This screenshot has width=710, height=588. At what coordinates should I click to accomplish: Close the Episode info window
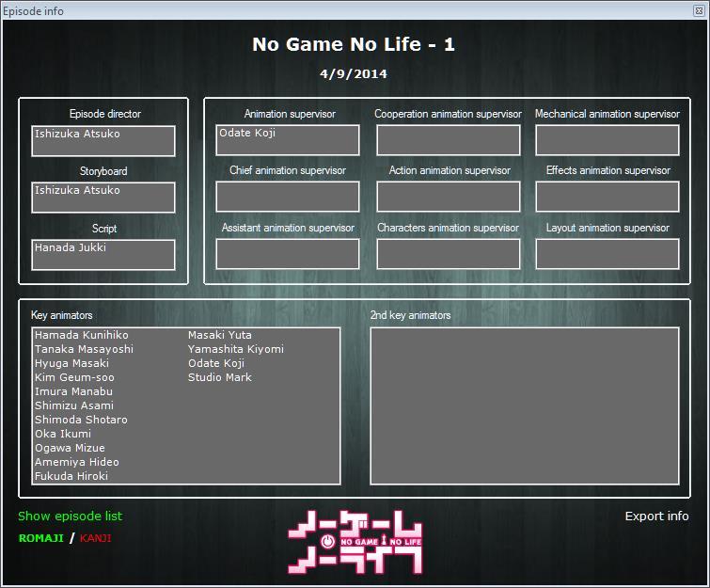pos(699,10)
